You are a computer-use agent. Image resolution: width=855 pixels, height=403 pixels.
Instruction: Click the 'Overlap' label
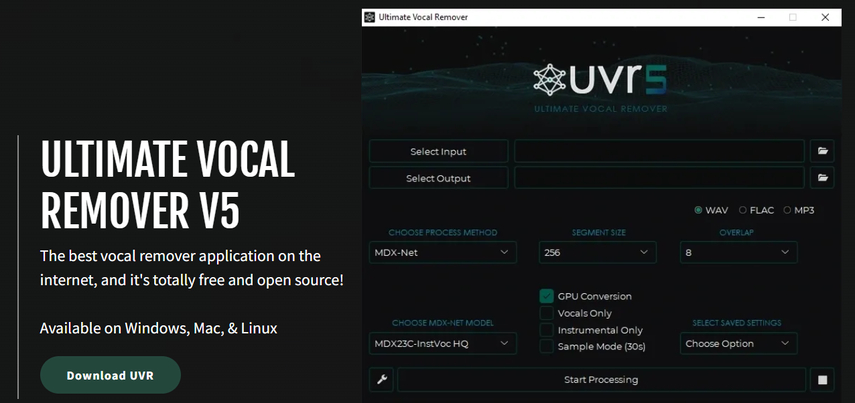point(736,232)
